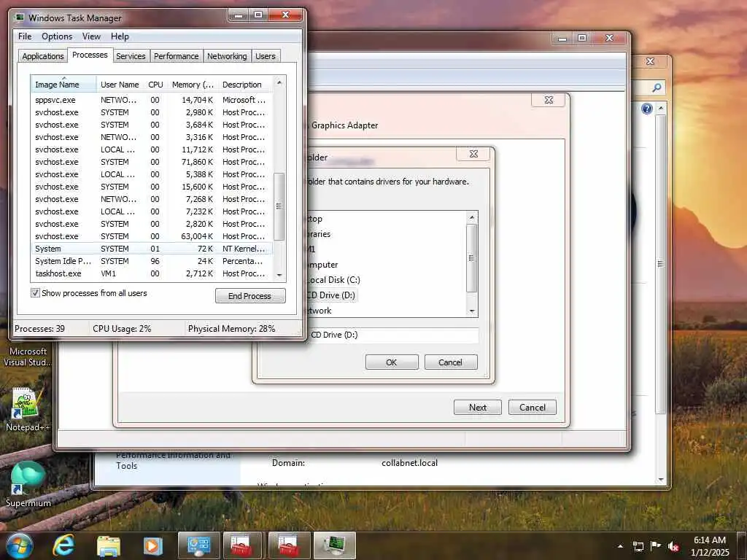
Task: Click the search magnifier icon
Action: tap(657, 87)
